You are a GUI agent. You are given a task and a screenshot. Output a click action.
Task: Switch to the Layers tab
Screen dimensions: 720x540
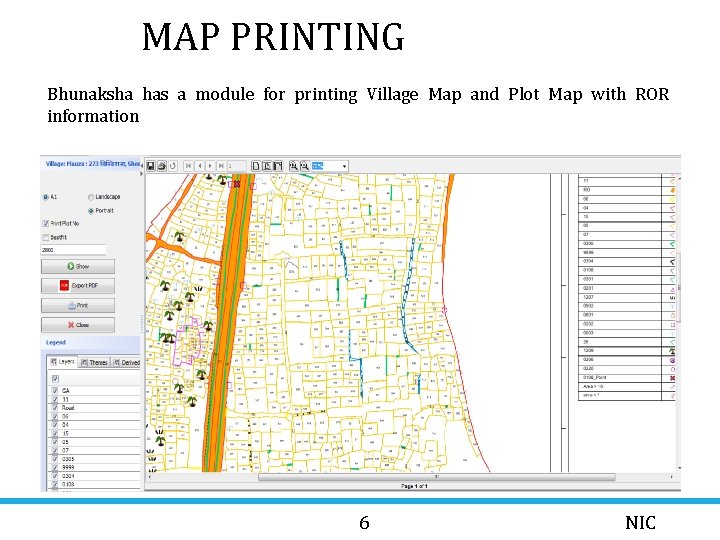tap(62, 362)
